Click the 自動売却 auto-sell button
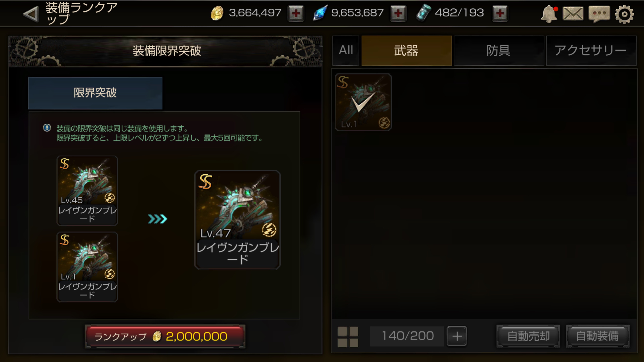Viewport: 644px width, 362px height. coord(528,336)
